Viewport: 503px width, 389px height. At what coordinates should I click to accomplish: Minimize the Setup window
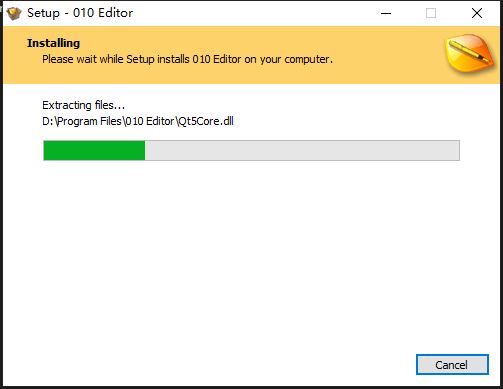tap(386, 13)
